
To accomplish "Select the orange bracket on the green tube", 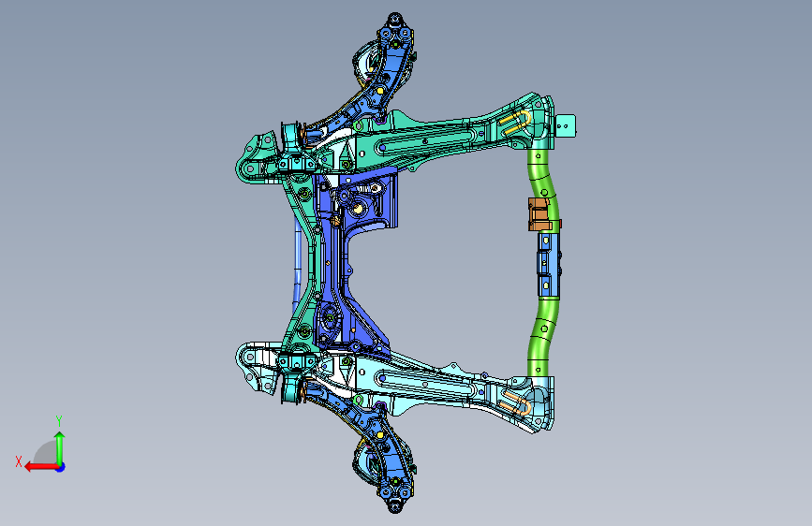I will coord(539,213).
